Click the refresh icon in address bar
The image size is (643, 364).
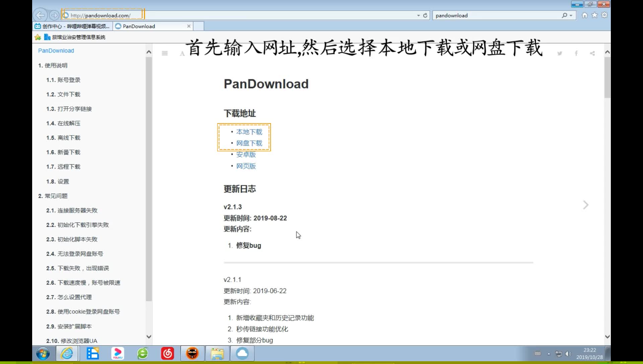(425, 15)
